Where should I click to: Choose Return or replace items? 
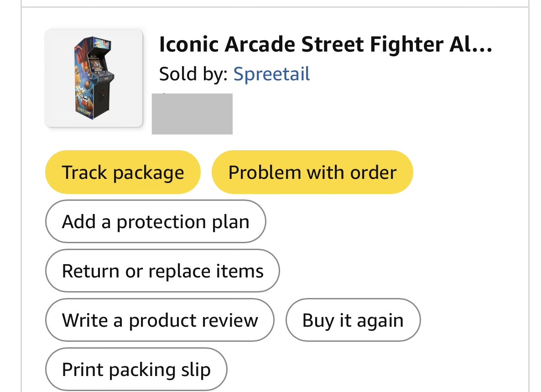(x=162, y=271)
